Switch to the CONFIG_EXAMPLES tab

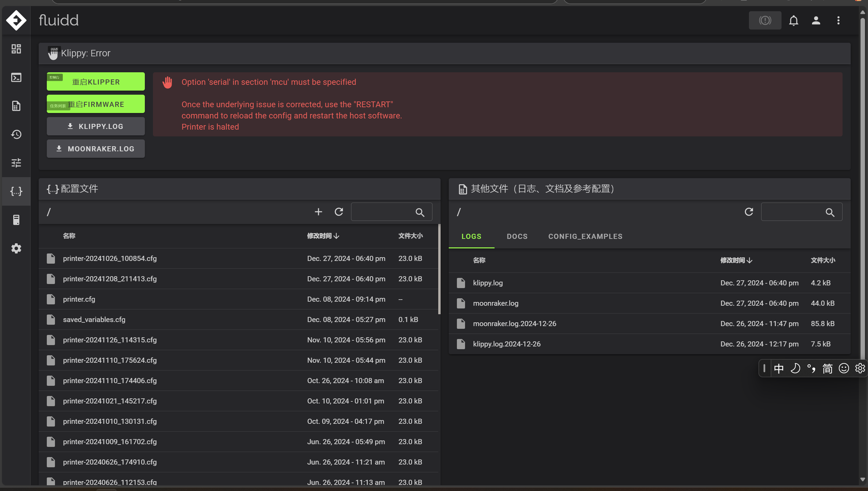point(585,237)
